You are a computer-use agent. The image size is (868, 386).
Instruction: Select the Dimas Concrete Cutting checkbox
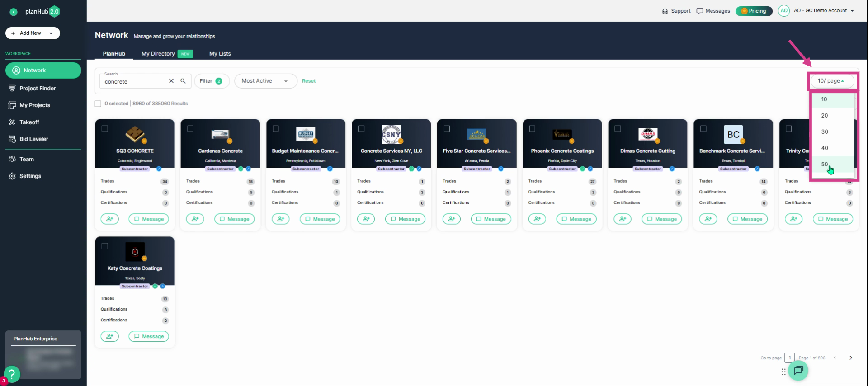618,129
